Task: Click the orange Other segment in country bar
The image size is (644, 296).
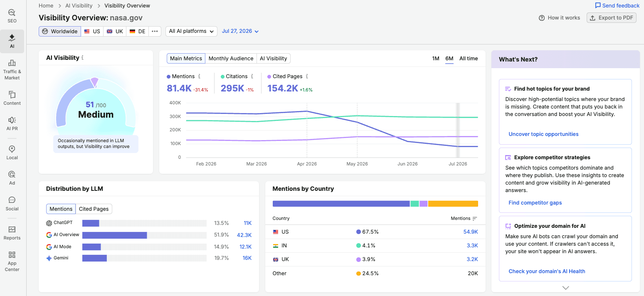Action: pos(453,204)
